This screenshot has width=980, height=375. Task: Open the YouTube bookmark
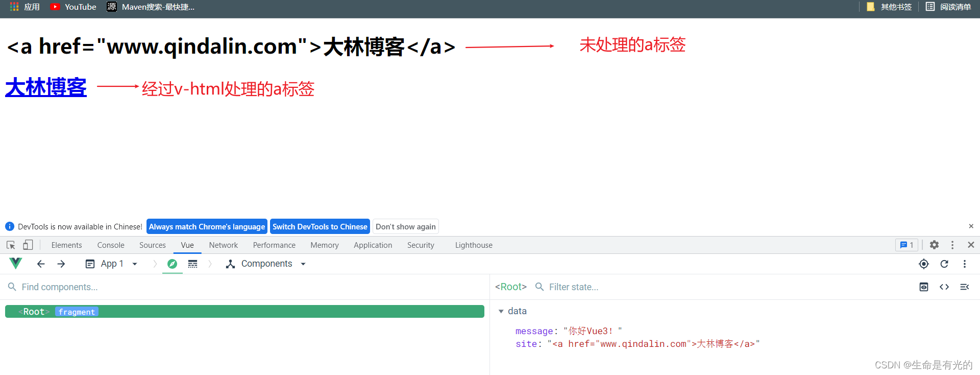(73, 7)
